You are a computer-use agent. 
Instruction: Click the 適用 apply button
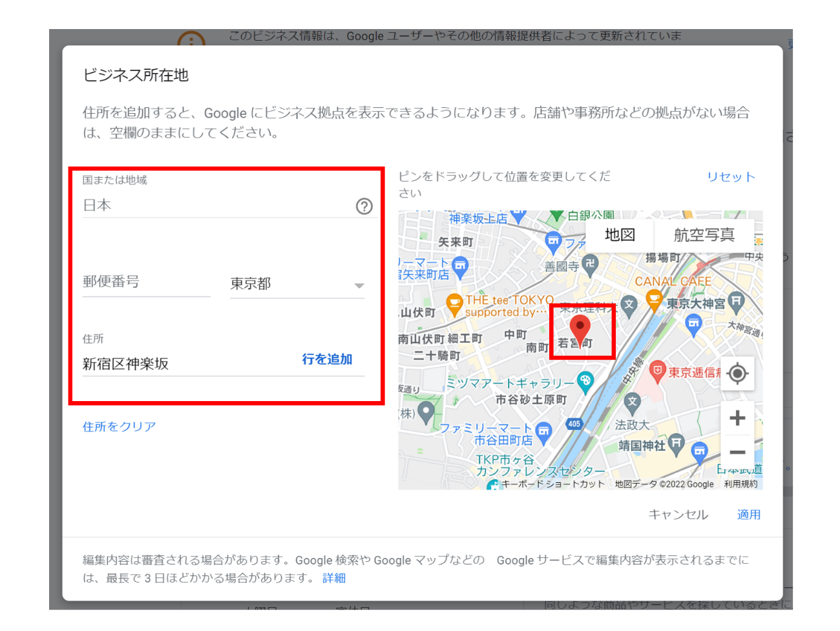click(748, 515)
